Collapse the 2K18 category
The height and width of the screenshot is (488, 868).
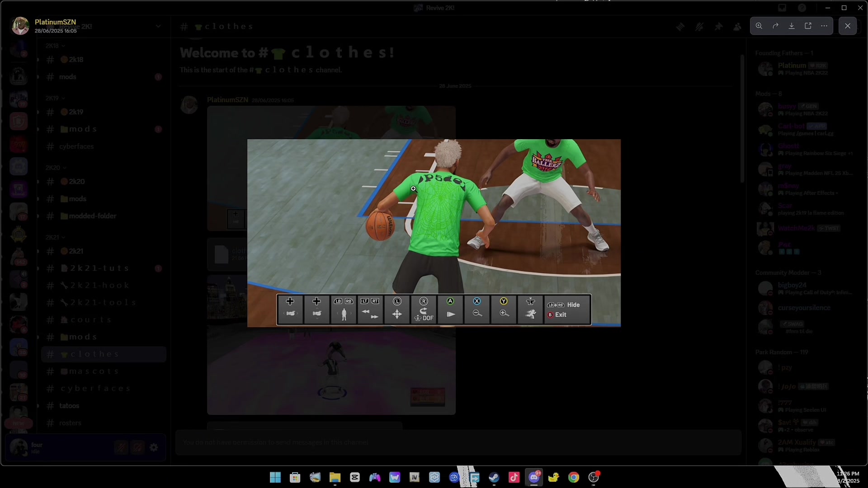[55, 46]
